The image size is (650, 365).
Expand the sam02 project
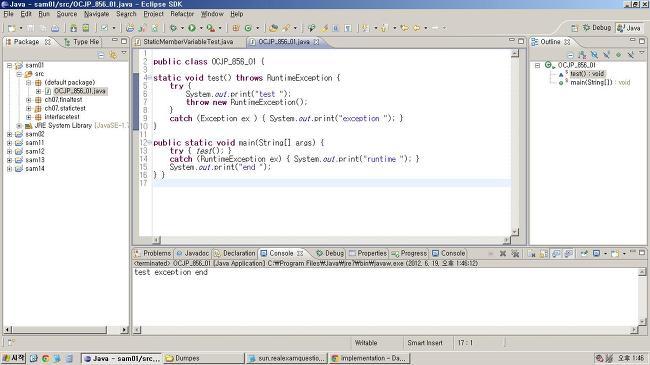tap(9, 134)
